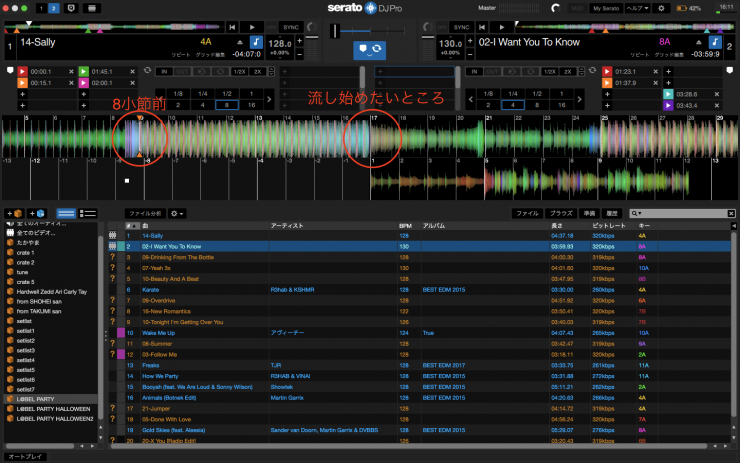Trigger orange cue point at 00:15.1
The height and width of the screenshot is (463, 740).
point(22,83)
